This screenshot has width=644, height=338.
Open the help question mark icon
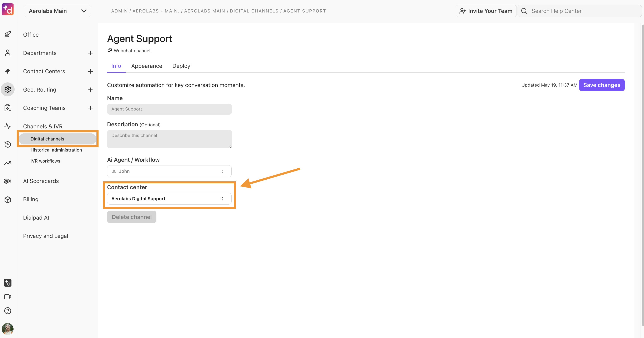point(8,311)
